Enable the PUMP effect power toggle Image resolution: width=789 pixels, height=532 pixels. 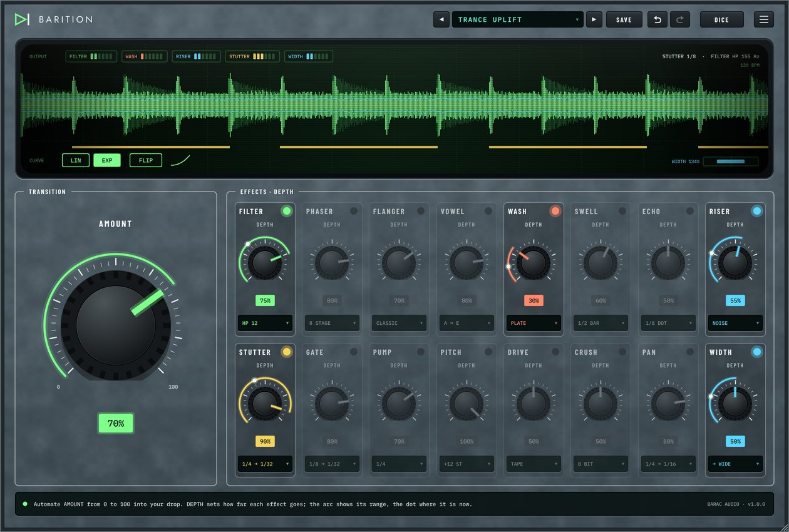(421, 352)
